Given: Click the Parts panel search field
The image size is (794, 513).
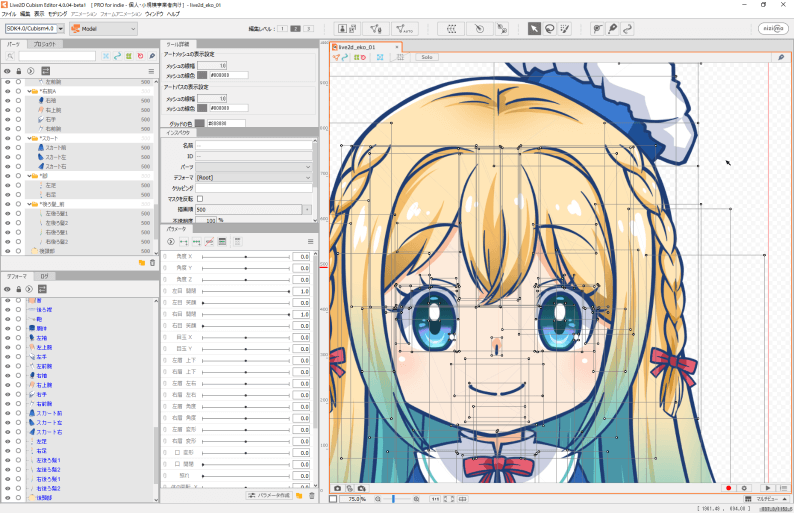Looking at the screenshot, I should (57, 56).
